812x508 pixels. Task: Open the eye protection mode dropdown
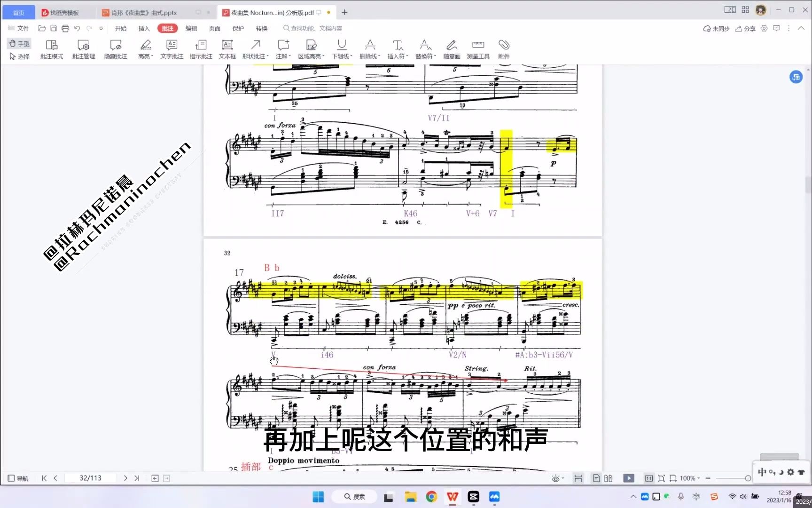(x=558, y=478)
